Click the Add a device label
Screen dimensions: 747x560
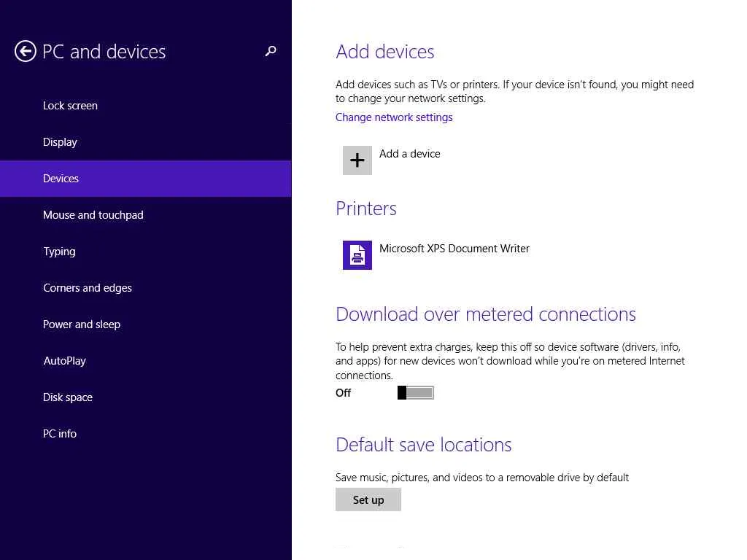(x=410, y=154)
